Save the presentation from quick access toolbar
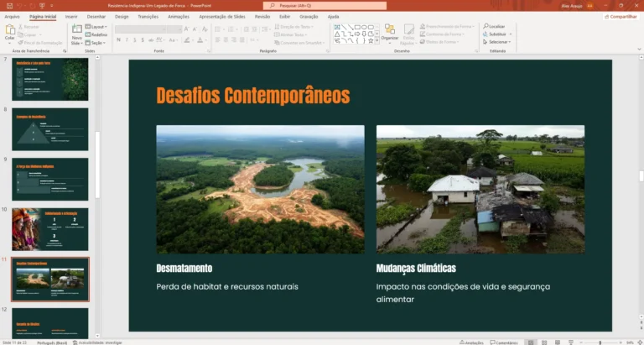Viewport: 644px width, 345px height. 9,6
